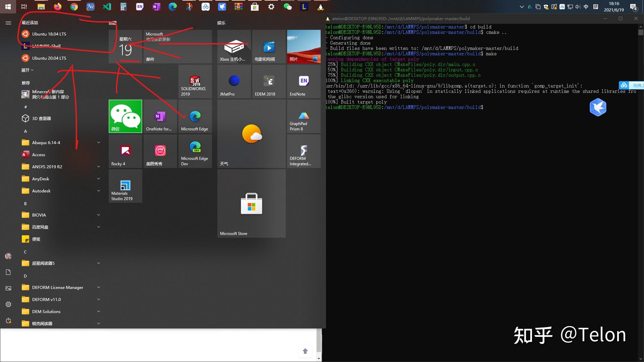This screenshot has width=644, height=362.
Task: Click the volume speaker tray icon
Action: click(578, 7)
